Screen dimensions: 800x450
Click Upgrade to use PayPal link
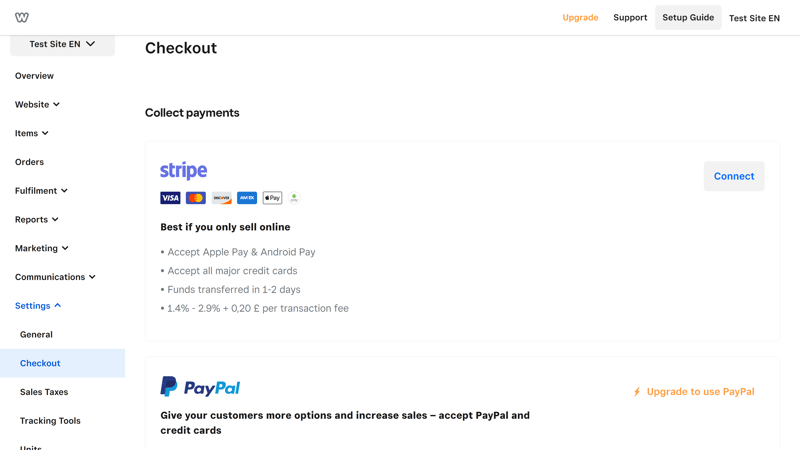tap(694, 392)
